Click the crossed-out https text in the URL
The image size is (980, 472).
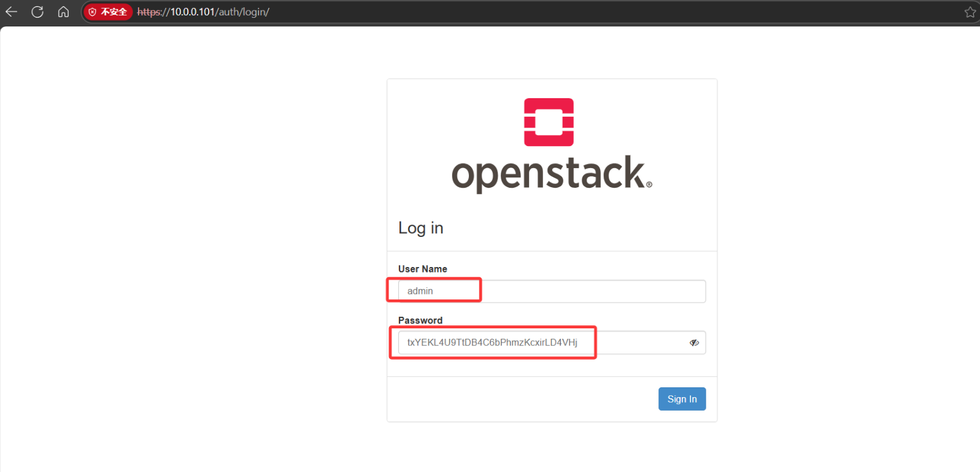click(x=149, y=12)
